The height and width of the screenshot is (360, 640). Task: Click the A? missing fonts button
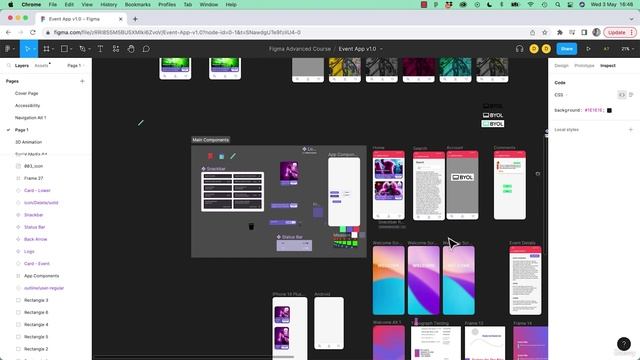(x=606, y=49)
